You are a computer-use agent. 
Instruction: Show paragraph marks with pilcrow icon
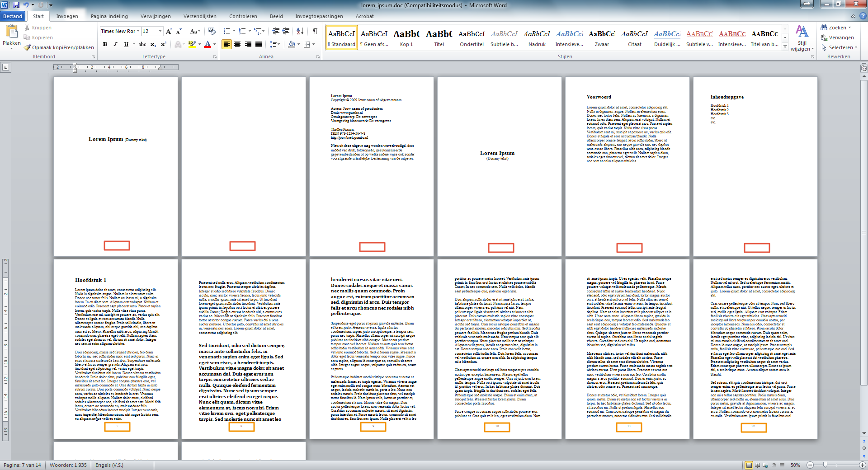[x=315, y=31]
